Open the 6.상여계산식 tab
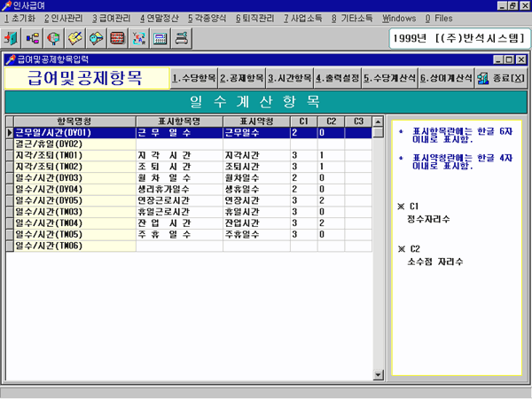The height and width of the screenshot is (399, 532). 445,78
